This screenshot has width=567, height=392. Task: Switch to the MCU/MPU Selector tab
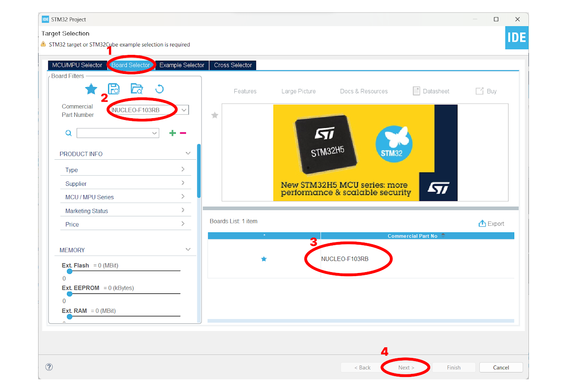[x=77, y=65]
